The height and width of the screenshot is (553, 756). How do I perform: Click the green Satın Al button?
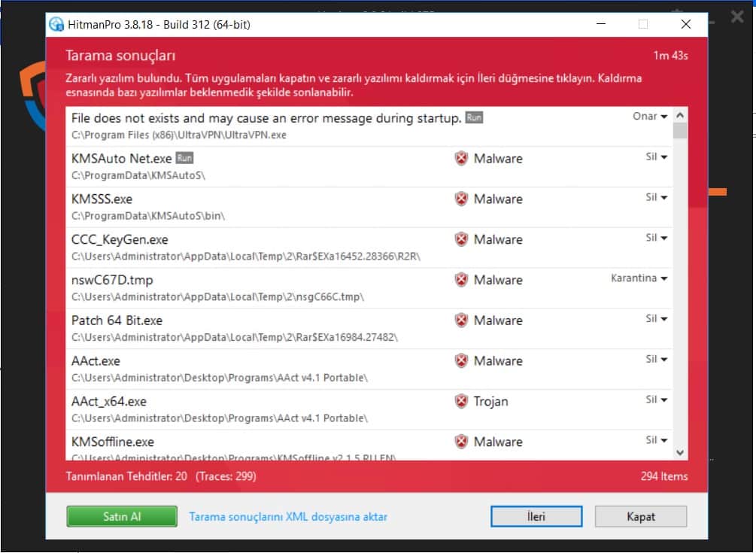(x=122, y=516)
